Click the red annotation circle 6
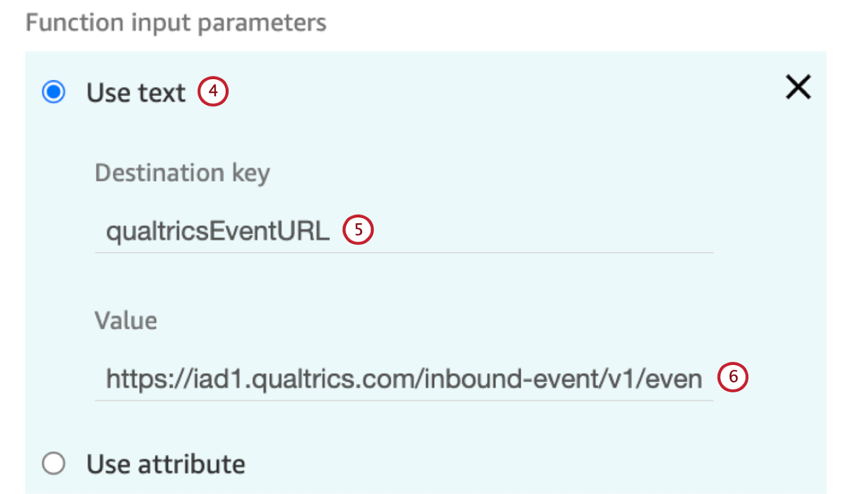Image resolution: width=868 pixels, height=494 pixels. [x=734, y=378]
